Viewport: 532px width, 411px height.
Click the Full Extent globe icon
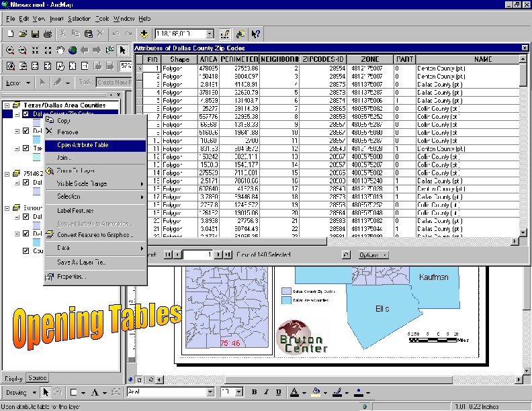click(73, 50)
